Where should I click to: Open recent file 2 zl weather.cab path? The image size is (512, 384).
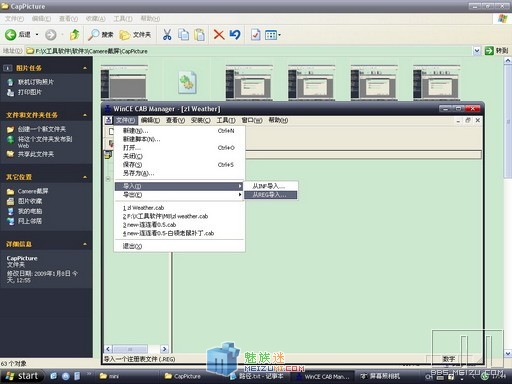pyautogui.click(x=179, y=216)
